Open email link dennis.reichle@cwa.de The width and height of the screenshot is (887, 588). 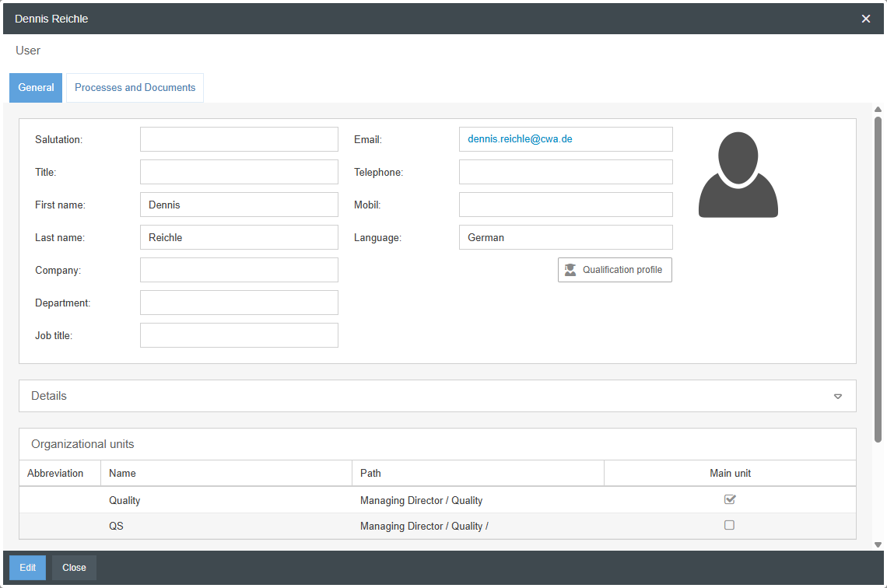click(520, 139)
